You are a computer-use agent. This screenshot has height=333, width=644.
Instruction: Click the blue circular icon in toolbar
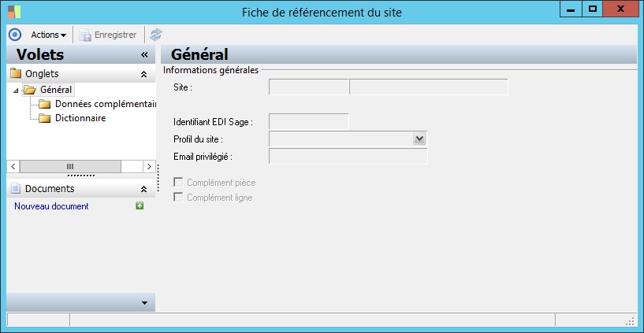[14, 35]
